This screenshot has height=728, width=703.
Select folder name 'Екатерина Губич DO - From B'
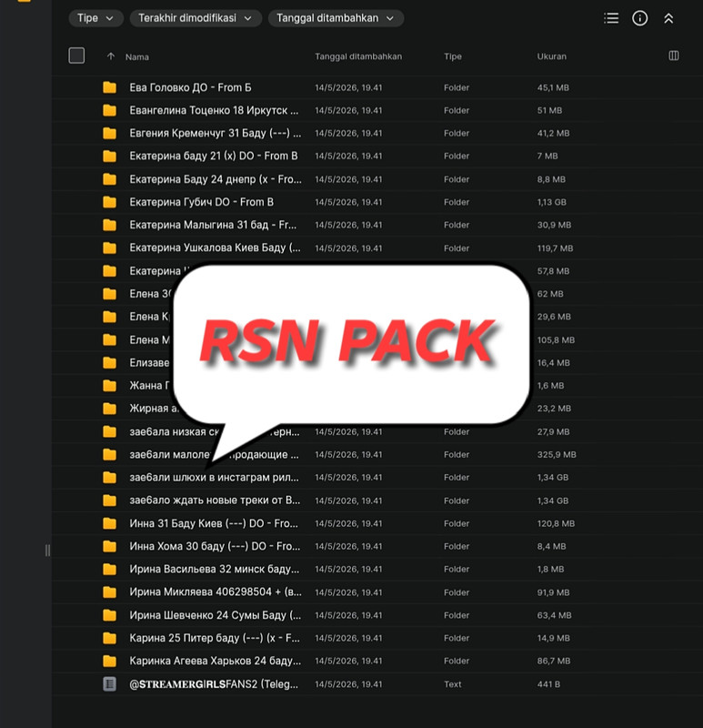pyautogui.click(x=201, y=202)
